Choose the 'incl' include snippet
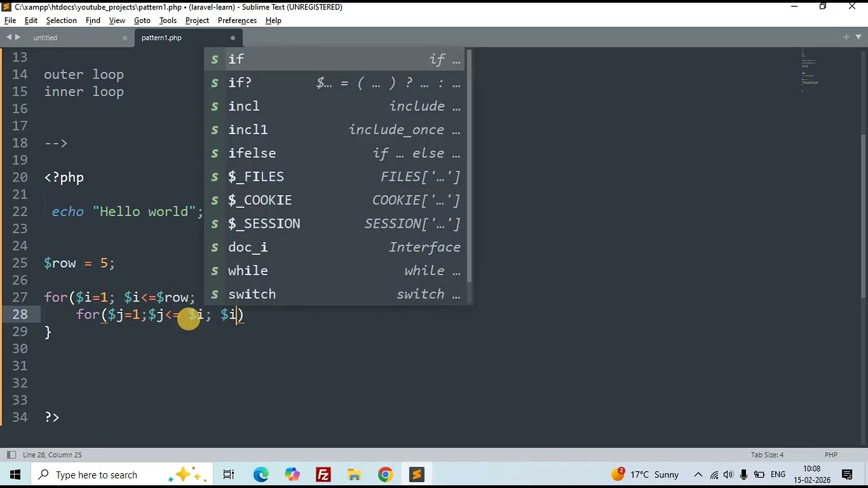The image size is (868, 488). click(x=336, y=106)
